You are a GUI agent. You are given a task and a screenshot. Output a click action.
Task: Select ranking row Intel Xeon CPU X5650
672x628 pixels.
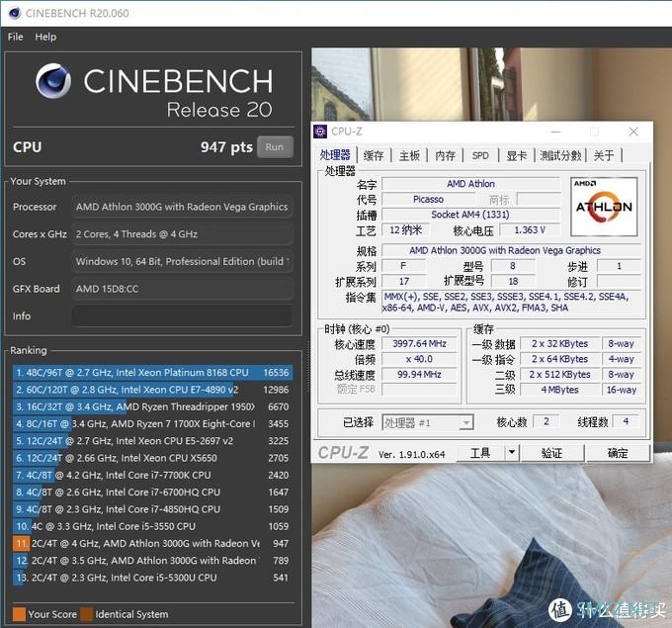(x=152, y=458)
